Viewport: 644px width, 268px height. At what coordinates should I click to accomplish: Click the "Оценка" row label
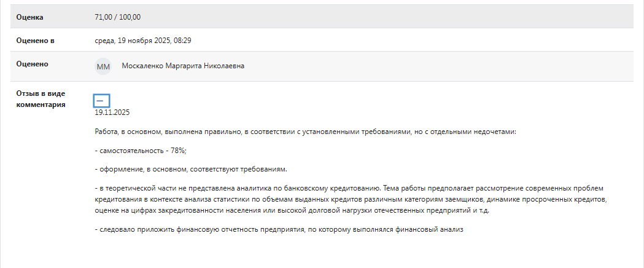[30, 17]
